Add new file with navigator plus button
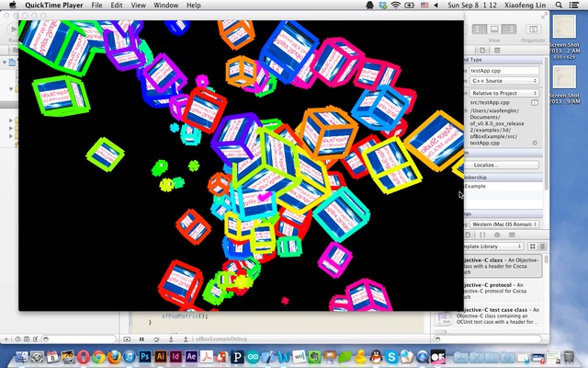This screenshot has height=368, width=588. tap(6, 339)
